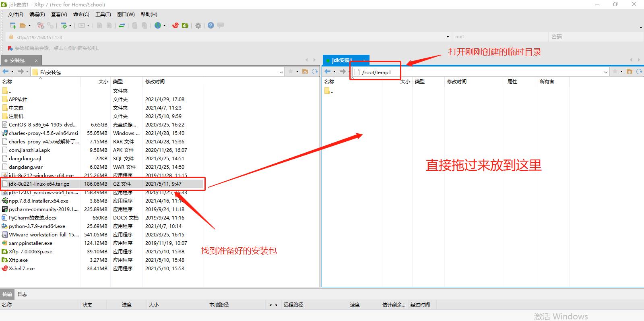Screen dimensions: 644x321
Task: Click the red Reconnect toolbar icon
Action: pos(40,25)
